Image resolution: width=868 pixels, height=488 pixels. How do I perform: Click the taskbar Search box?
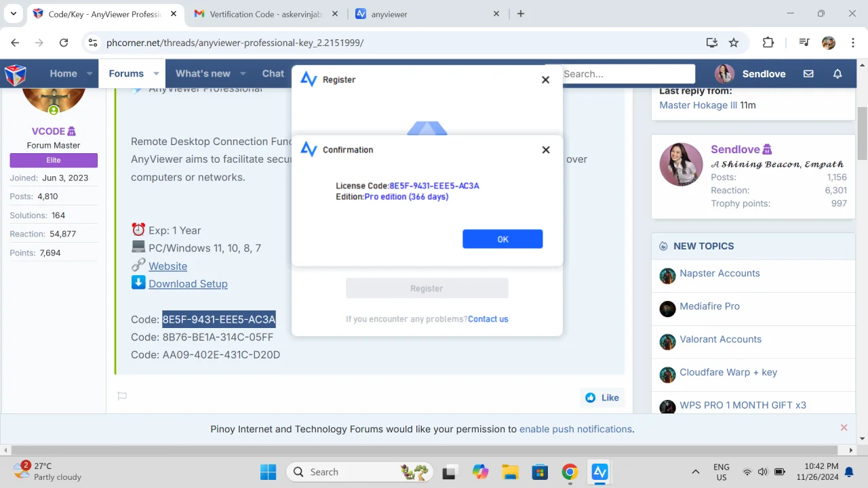click(359, 472)
